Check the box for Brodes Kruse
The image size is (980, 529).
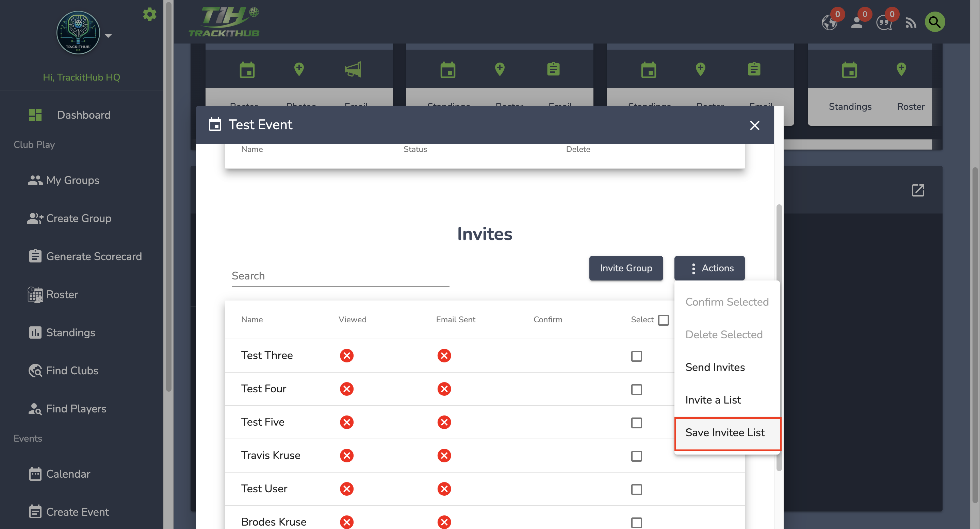[x=636, y=523]
